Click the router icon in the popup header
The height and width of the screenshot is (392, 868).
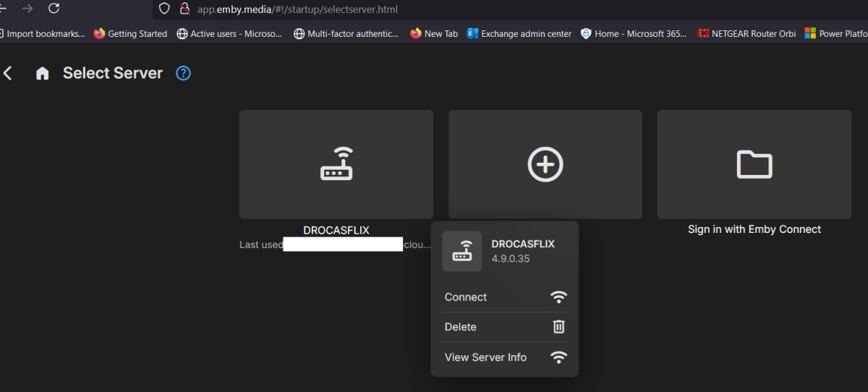tap(462, 251)
